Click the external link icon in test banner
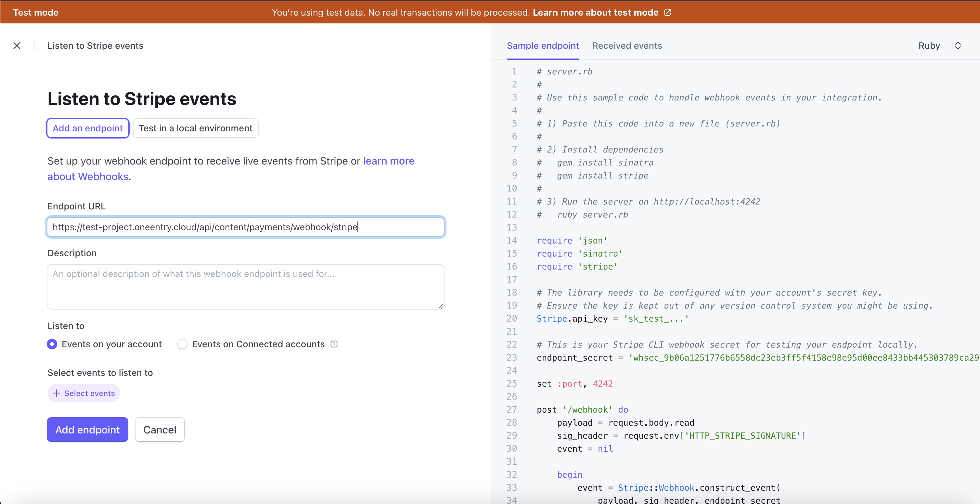 coord(668,13)
